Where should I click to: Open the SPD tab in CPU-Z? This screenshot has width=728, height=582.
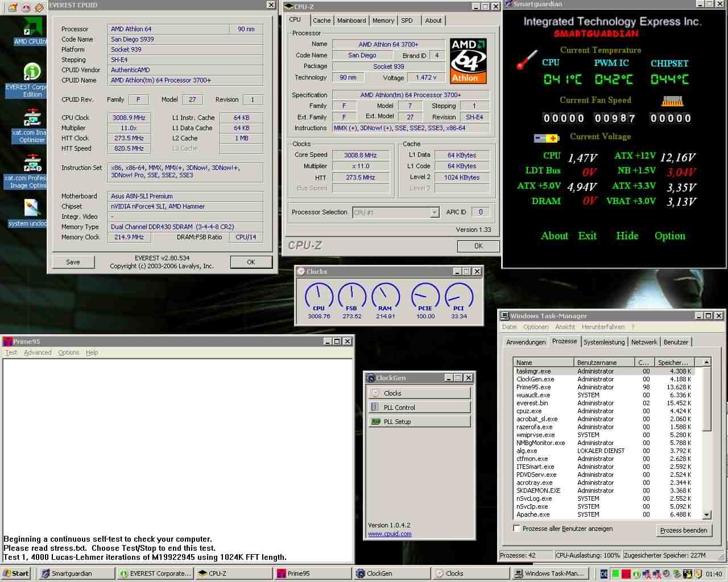[x=407, y=20]
